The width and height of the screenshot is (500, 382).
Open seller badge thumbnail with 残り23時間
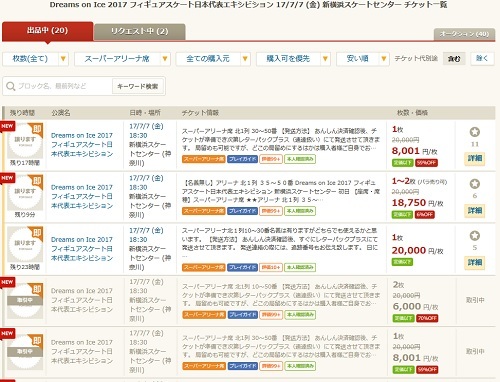click(25, 245)
